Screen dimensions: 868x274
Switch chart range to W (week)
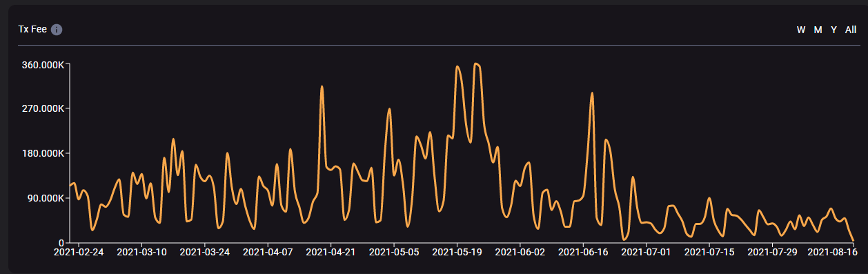point(801,30)
